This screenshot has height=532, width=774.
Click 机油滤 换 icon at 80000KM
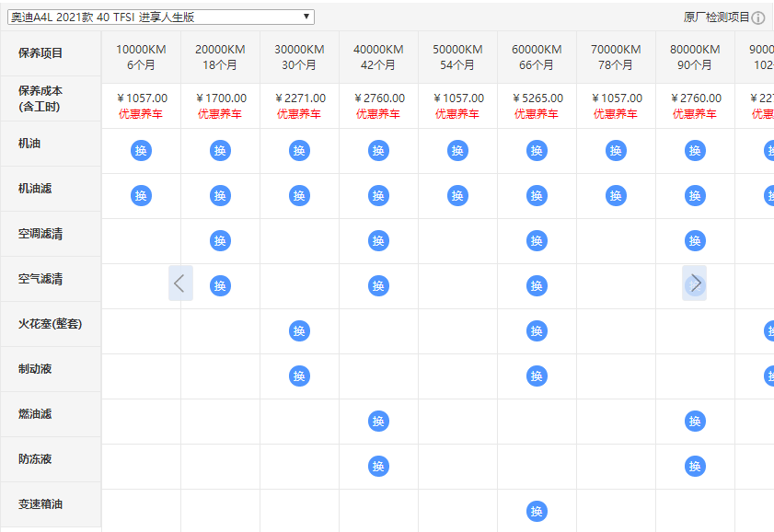[x=695, y=196]
